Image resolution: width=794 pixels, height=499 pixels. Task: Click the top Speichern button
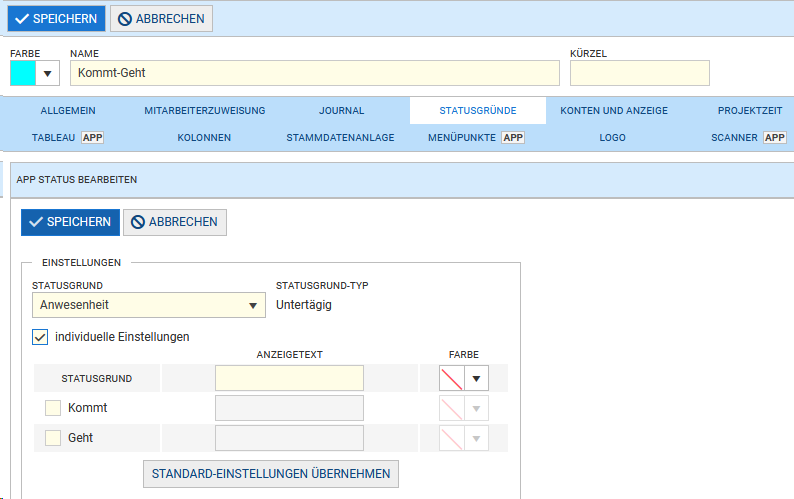(56, 19)
